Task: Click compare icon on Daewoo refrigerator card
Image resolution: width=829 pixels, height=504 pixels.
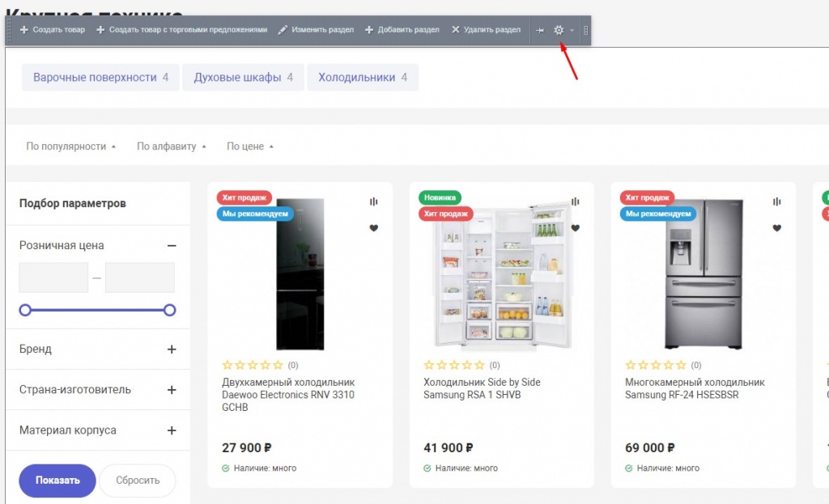Action: coord(374,201)
